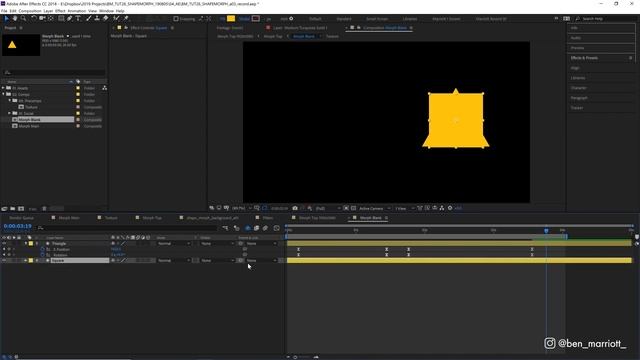Toggle Frame Blending for timeline layers

tap(256, 228)
